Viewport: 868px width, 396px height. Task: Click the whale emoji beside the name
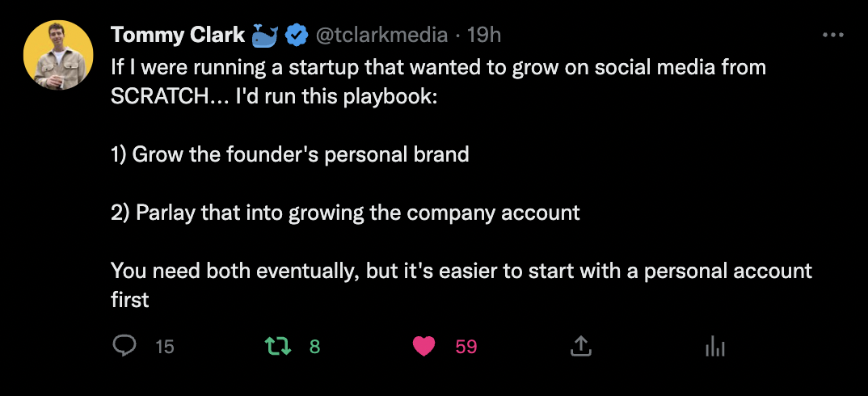point(265,35)
